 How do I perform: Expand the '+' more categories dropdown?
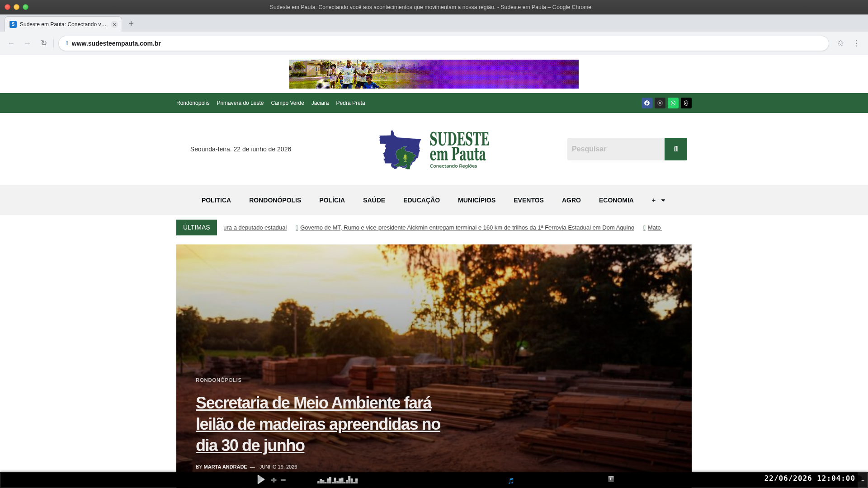click(x=658, y=200)
